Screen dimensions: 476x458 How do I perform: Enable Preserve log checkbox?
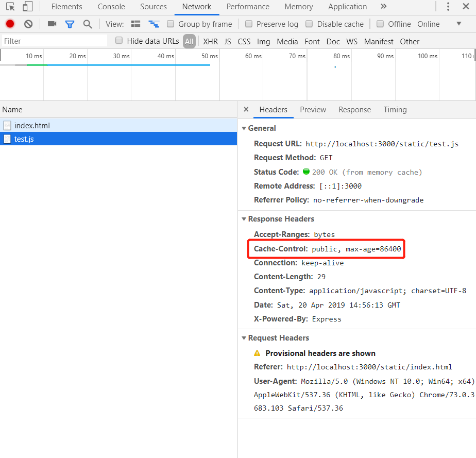(249, 24)
